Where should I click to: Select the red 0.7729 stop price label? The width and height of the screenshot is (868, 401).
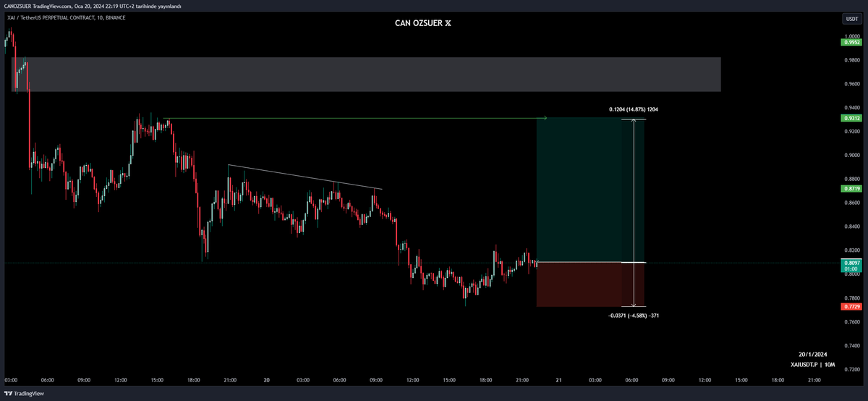coord(851,307)
